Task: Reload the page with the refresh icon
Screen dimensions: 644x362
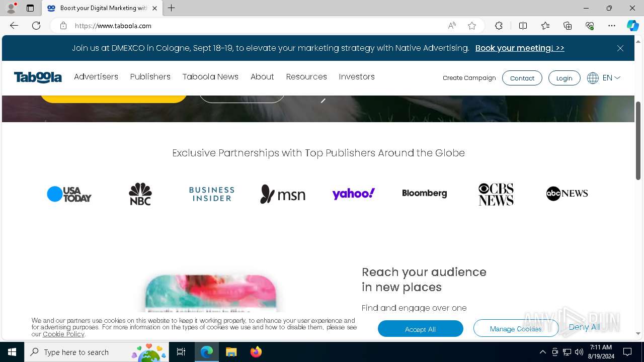Action: [36, 26]
